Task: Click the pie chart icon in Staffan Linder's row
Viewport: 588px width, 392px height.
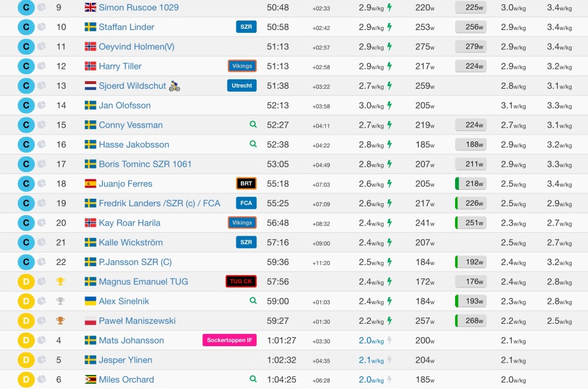Action: coord(42,27)
